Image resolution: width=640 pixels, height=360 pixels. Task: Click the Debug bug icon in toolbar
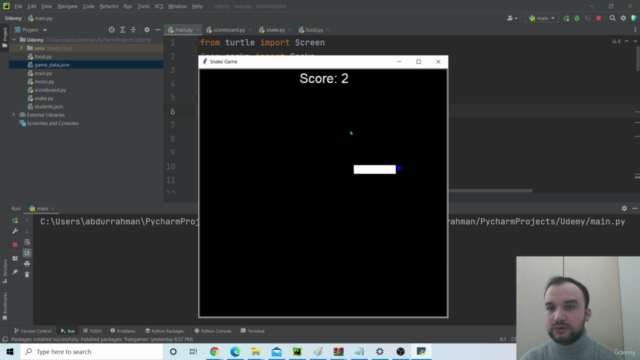[x=577, y=18]
